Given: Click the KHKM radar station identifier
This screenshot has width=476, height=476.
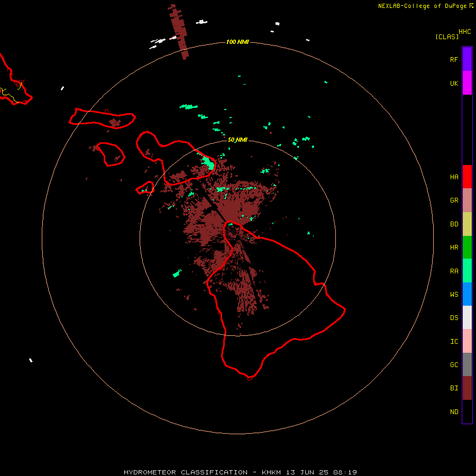Looking at the screenshot, I should [x=271, y=472].
